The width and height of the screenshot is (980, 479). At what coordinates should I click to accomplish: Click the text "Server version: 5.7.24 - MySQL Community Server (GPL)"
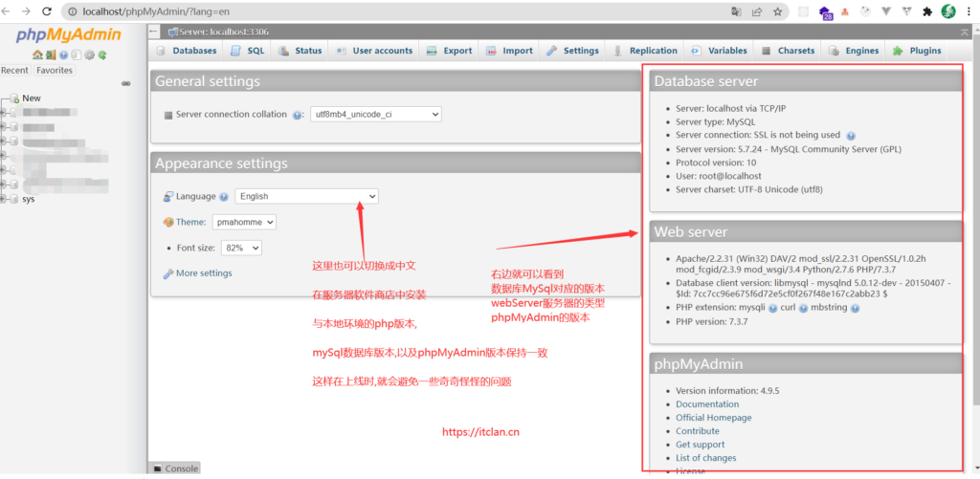tap(789, 149)
